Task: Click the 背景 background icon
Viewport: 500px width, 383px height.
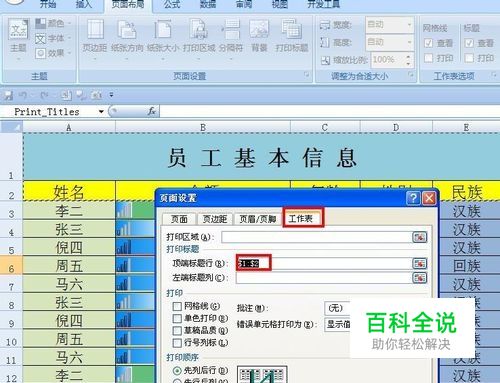Action: click(x=259, y=30)
